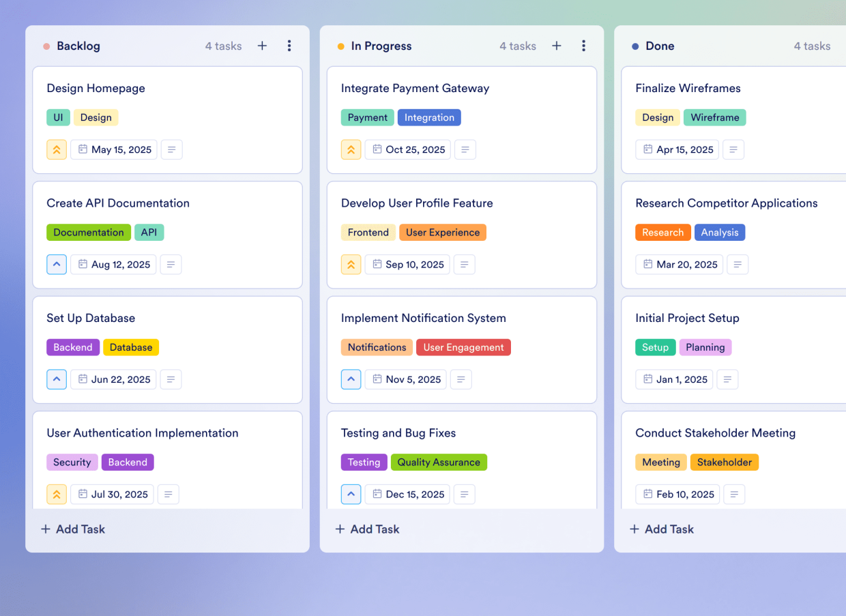This screenshot has width=846, height=616.
Task: Open the Jul 30, 2025 due date
Action: (x=113, y=494)
